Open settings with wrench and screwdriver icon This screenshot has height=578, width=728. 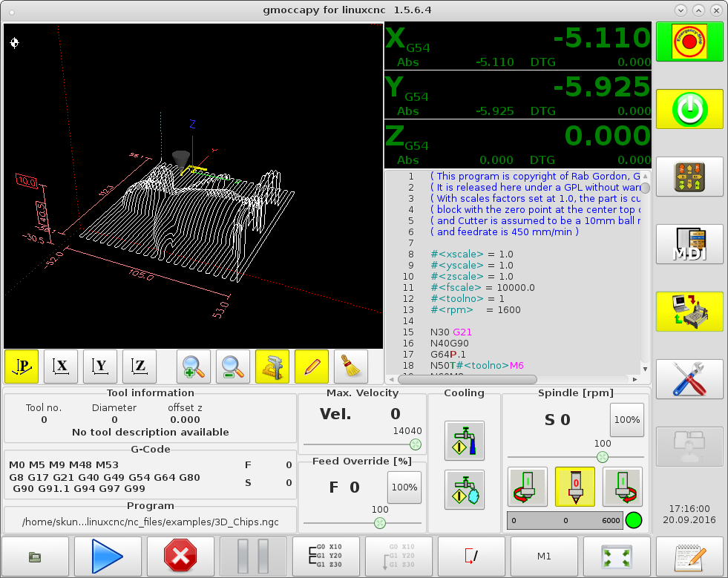[689, 379]
